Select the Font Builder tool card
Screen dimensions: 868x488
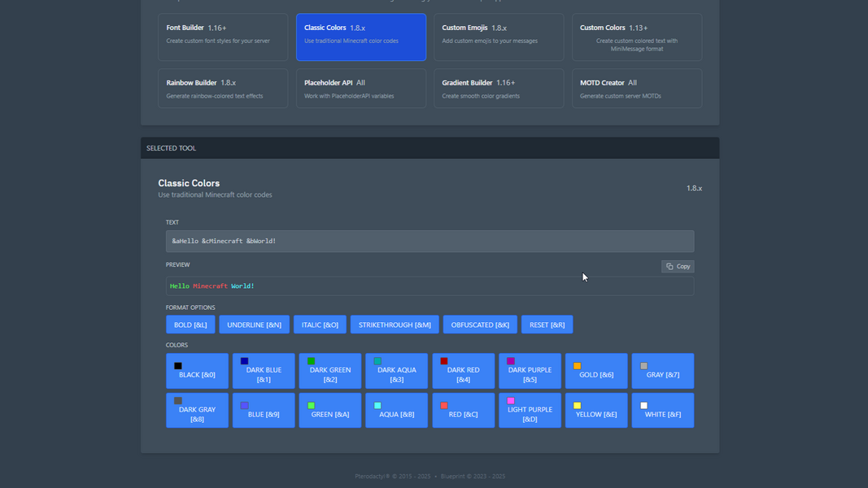click(x=223, y=37)
